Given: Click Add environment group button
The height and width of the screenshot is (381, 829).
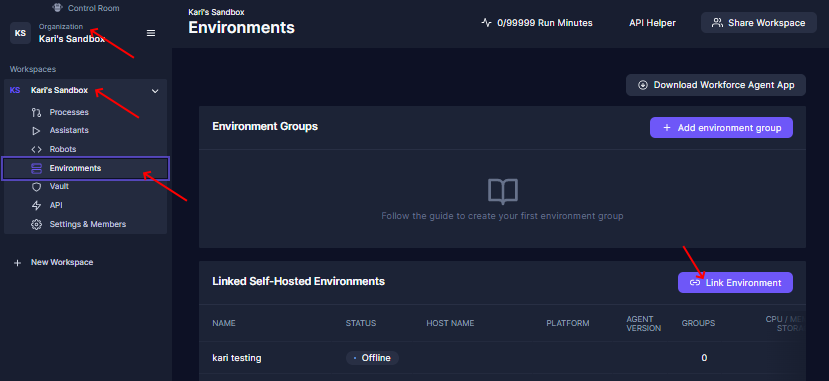Looking at the screenshot, I should (721, 128).
